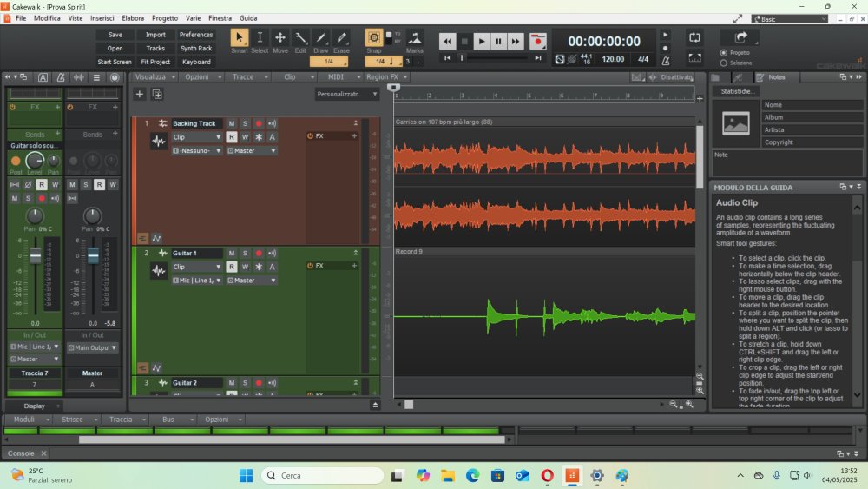
Task: Open Preferences
Action: pos(196,35)
